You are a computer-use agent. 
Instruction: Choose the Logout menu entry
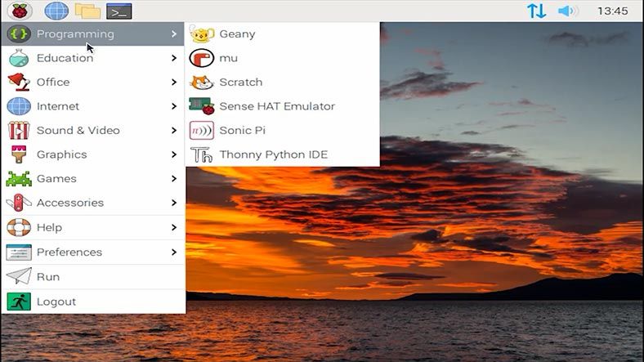[93, 302]
